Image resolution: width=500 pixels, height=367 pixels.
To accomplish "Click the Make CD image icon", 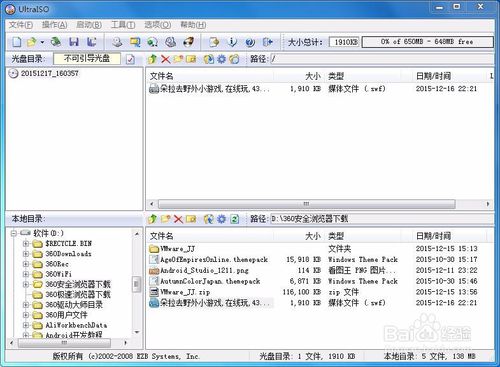I will [117, 42].
